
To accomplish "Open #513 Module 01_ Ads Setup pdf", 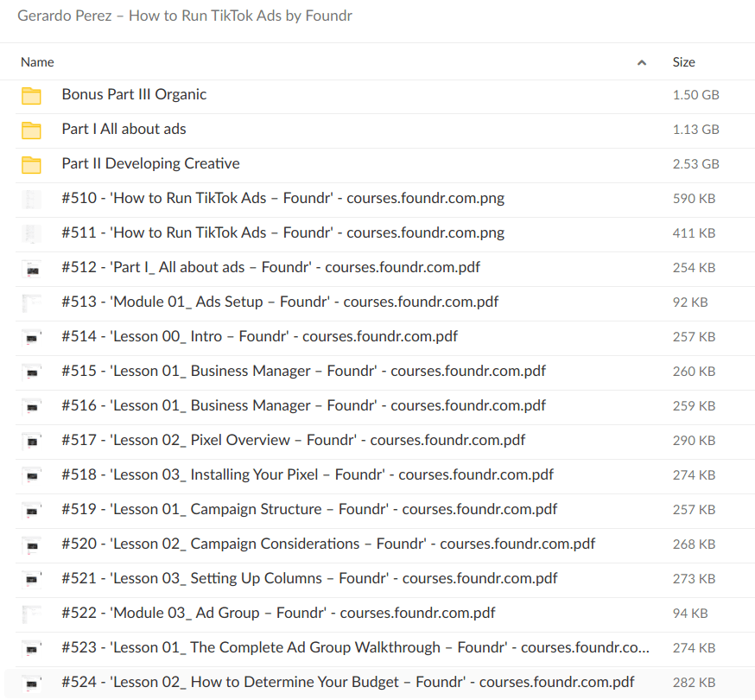I will [280, 302].
